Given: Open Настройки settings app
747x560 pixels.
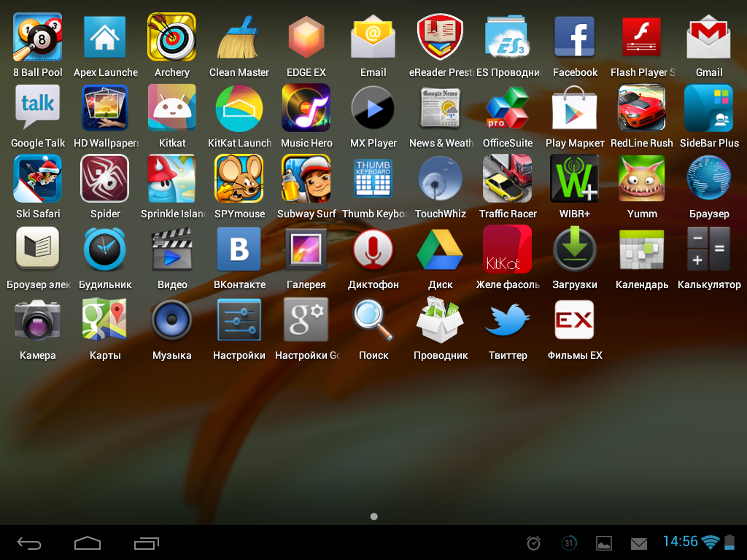Looking at the screenshot, I should [239, 320].
